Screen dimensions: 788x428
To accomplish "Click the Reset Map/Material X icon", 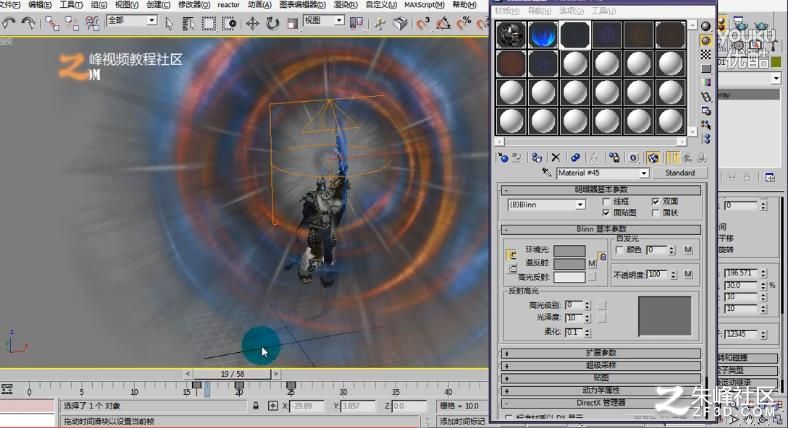I will 556,158.
